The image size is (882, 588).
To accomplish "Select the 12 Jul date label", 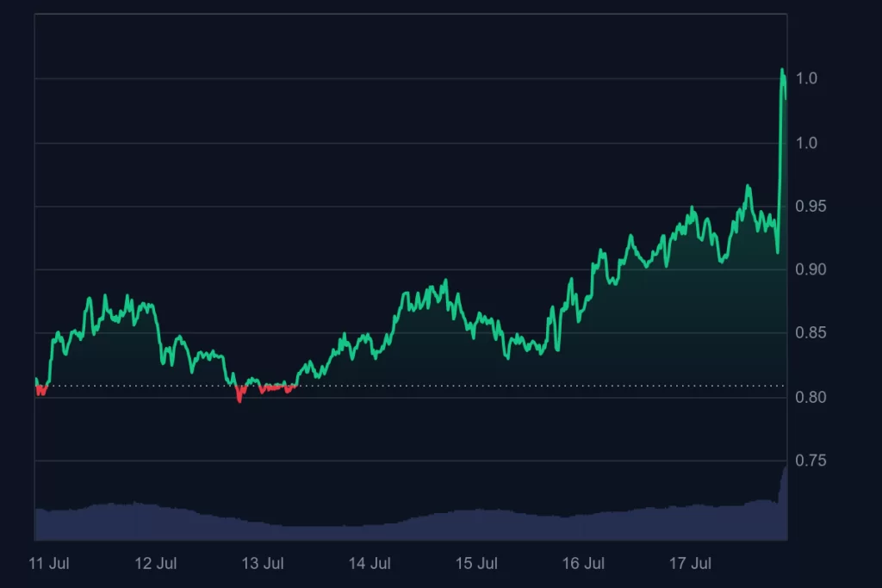I will coord(156,564).
